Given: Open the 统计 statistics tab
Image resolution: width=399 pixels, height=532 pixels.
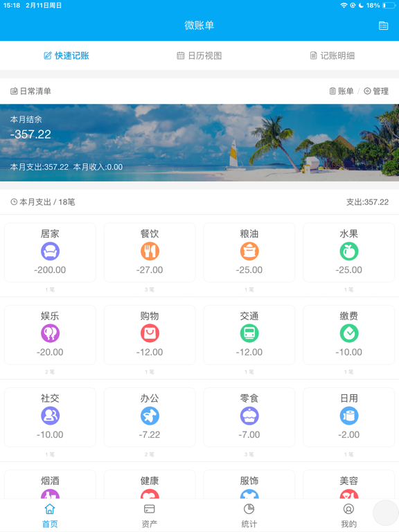Looking at the screenshot, I should pos(249,515).
